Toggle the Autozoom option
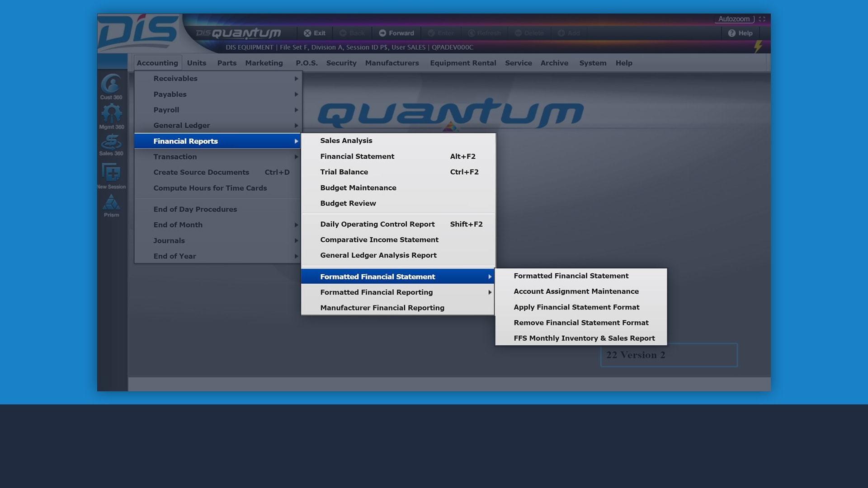 tap(734, 19)
